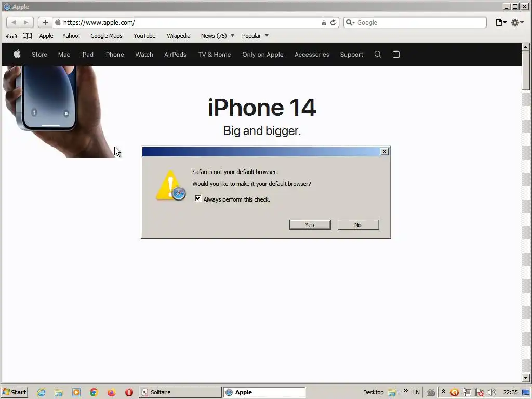Open the page menu icon in the toolbar
532x399 pixels.
tap(500, 22)
